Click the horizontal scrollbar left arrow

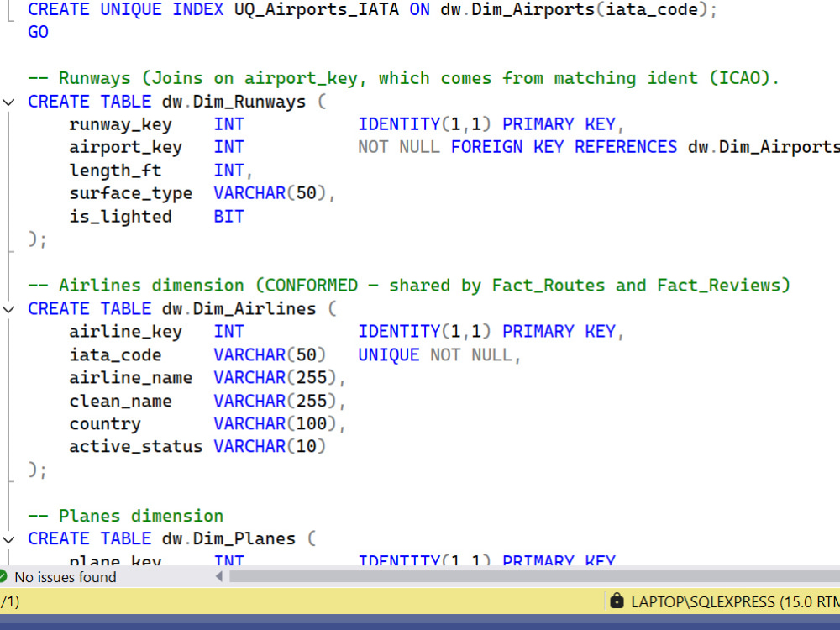click(x=218, y=577)
